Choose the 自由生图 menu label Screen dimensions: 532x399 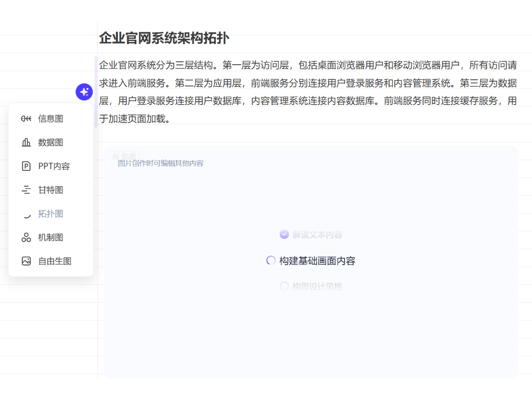[55, 261]
